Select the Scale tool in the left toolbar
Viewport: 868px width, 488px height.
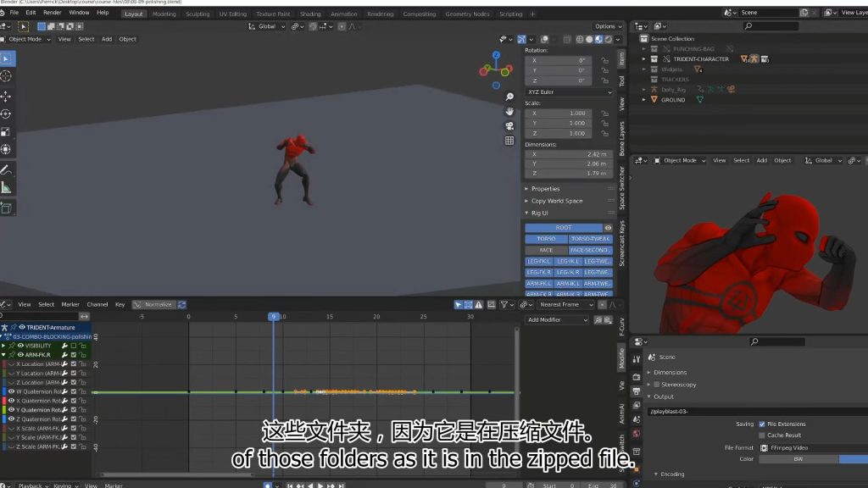(x=6, y=131)
